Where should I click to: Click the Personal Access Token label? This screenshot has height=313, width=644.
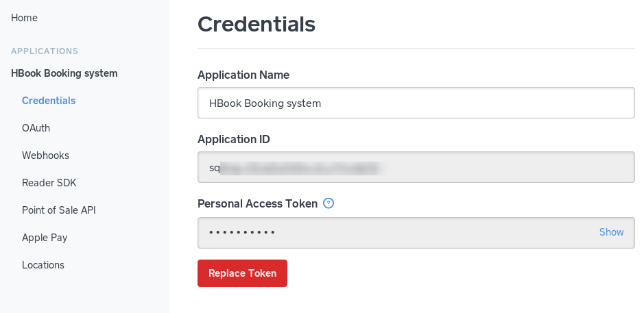tap(257, 203)
